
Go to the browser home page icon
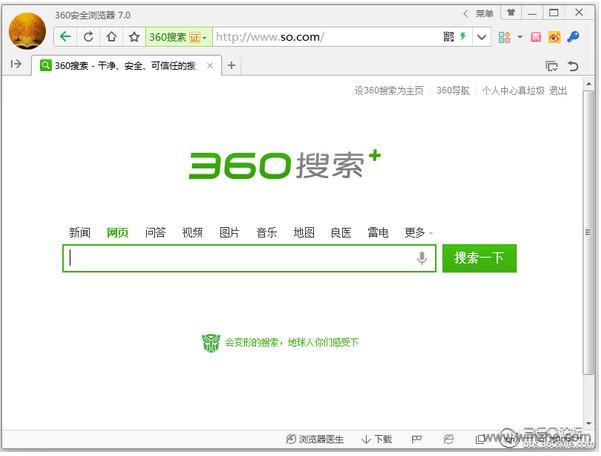[112, 37]
